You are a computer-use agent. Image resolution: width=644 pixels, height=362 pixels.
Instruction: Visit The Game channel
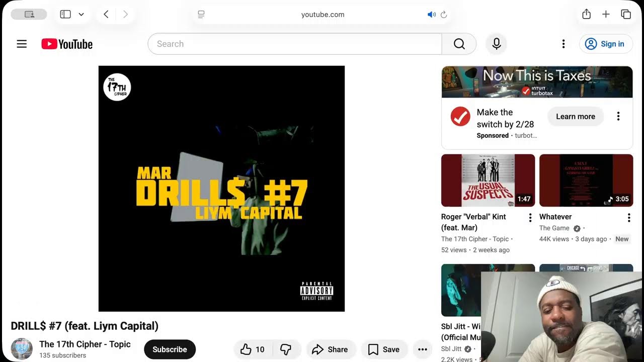[554, 228]
